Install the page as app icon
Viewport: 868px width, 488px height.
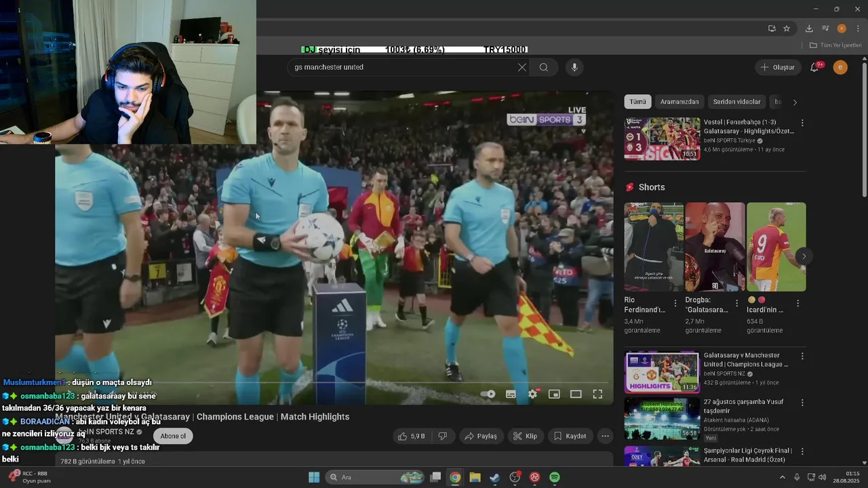pos(772,28)
